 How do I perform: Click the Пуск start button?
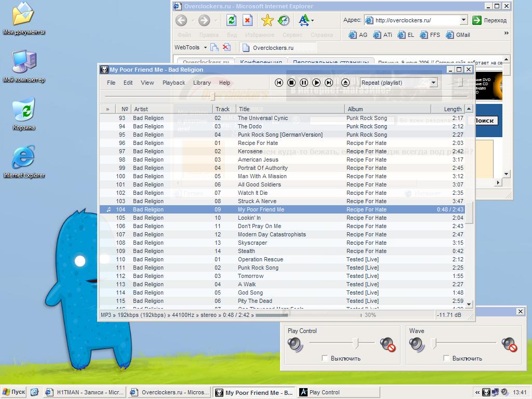14,392
